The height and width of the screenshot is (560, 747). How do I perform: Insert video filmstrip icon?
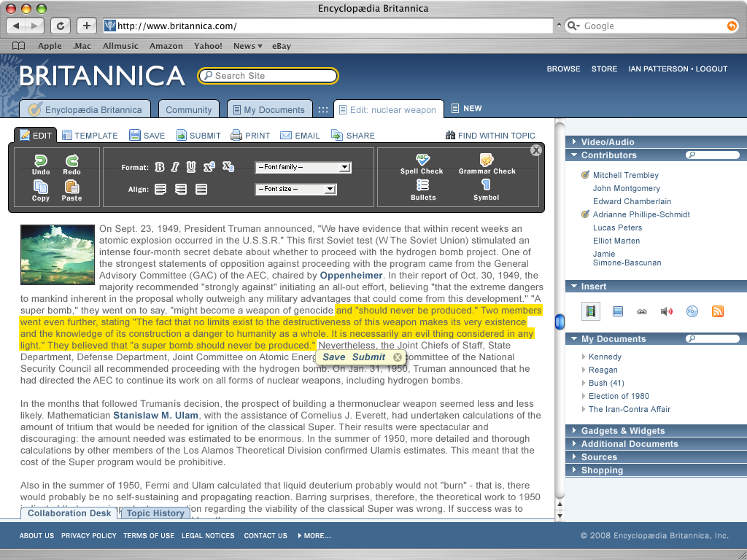591,311
